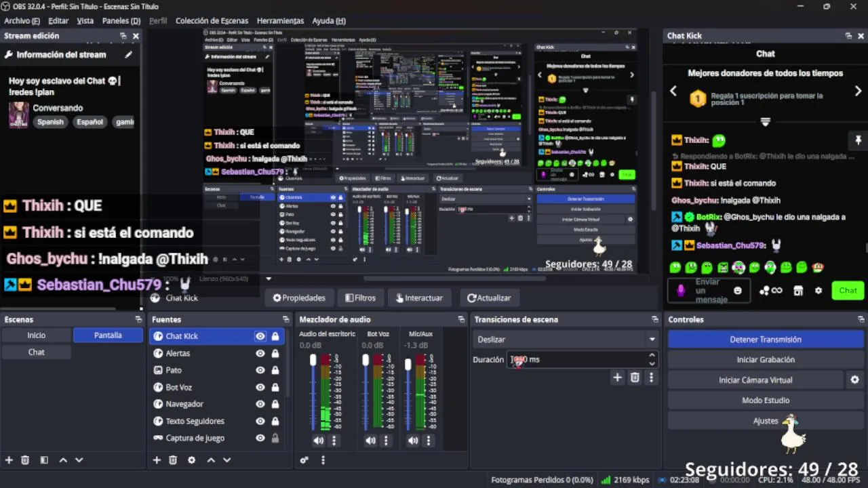
Task: Click Detener Transmisión button
Action: pyautogui.click(x=766, y=340)
